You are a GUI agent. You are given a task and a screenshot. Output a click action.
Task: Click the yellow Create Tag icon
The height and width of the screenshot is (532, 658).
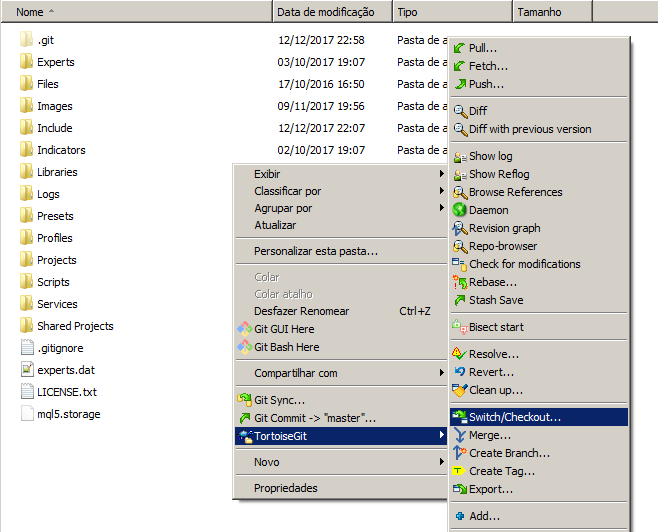pos(459,471)
